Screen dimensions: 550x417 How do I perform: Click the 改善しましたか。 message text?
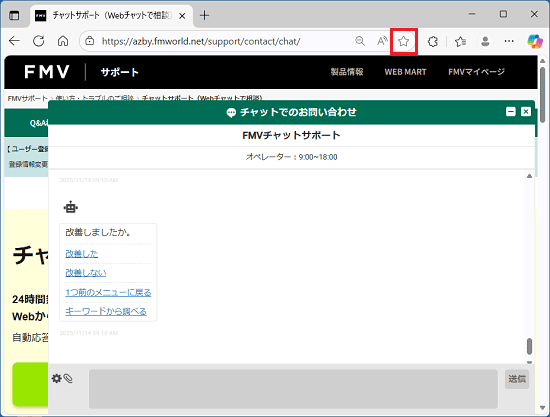[x=98, y=233]
